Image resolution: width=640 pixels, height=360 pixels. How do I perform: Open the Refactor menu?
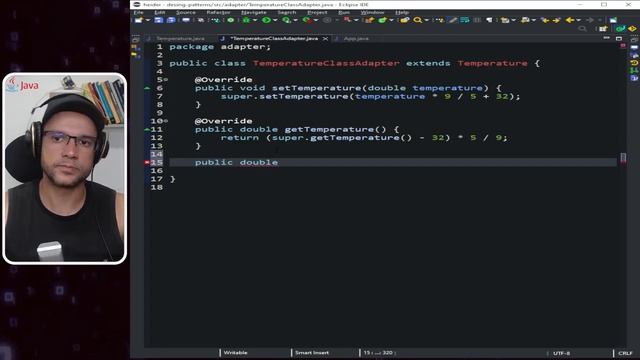coord(218,12)
